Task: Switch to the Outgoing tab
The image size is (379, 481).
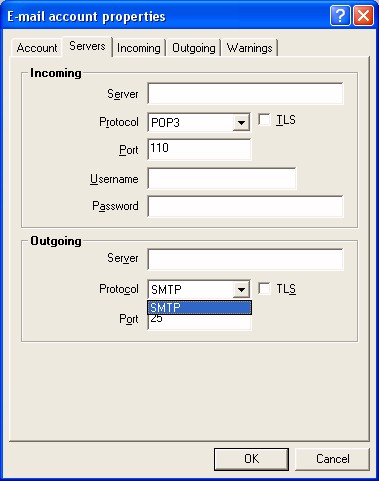Action: click(x=194, y=48)
